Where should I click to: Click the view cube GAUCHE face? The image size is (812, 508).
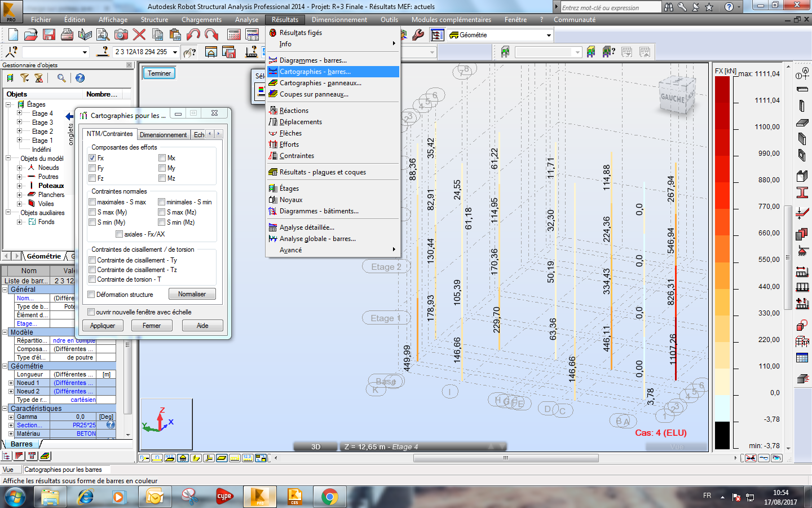pos(672,98)
